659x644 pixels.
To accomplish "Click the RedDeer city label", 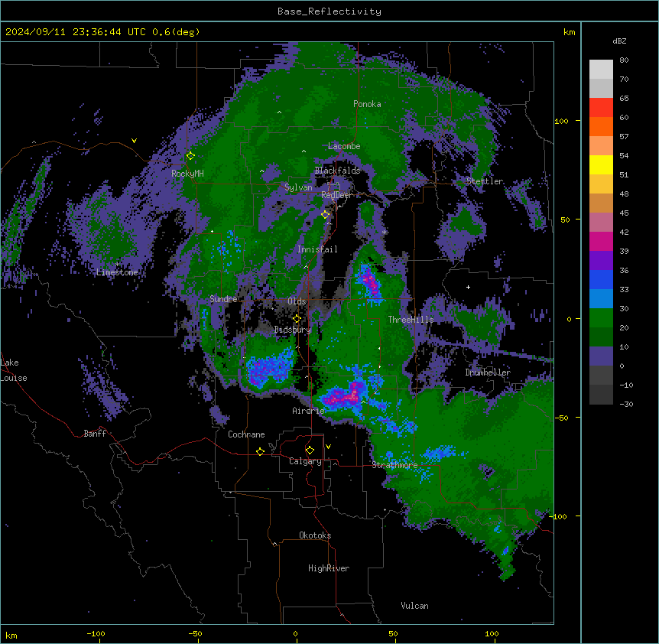I will (x=336, y=195).
